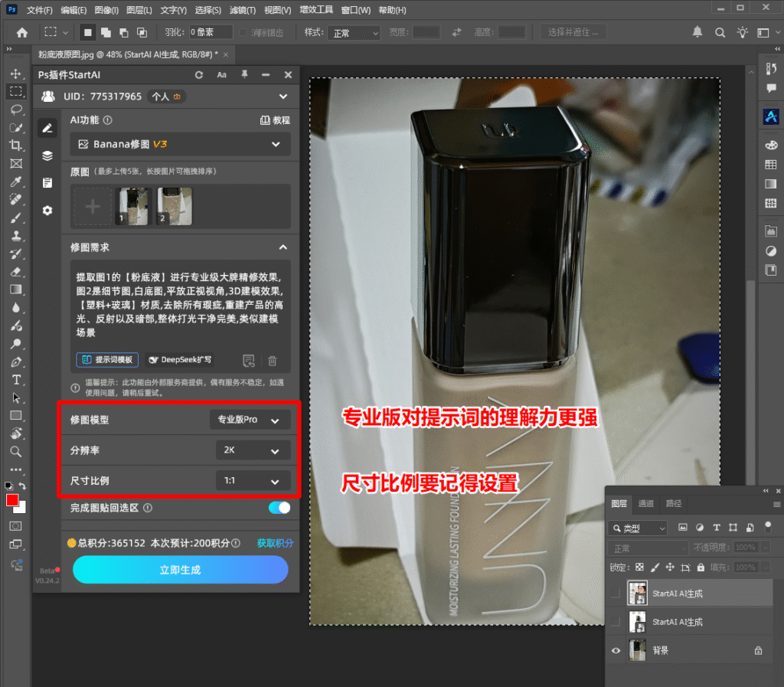Click the text layer filter icon
The height and width of the screenshot is (687, 784).
pos(717,527)
